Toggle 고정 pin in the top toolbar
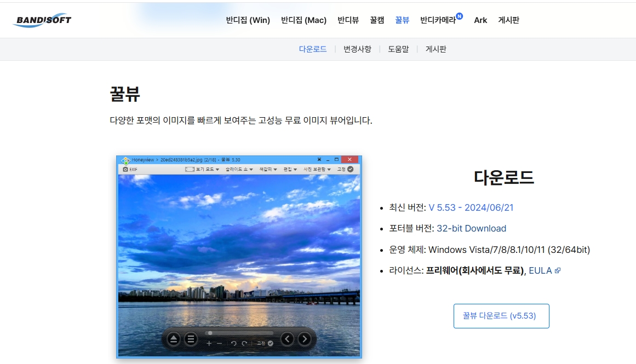The width and height of the screenshot is (636, 364). pyautogui.click(x=347, y=170)
